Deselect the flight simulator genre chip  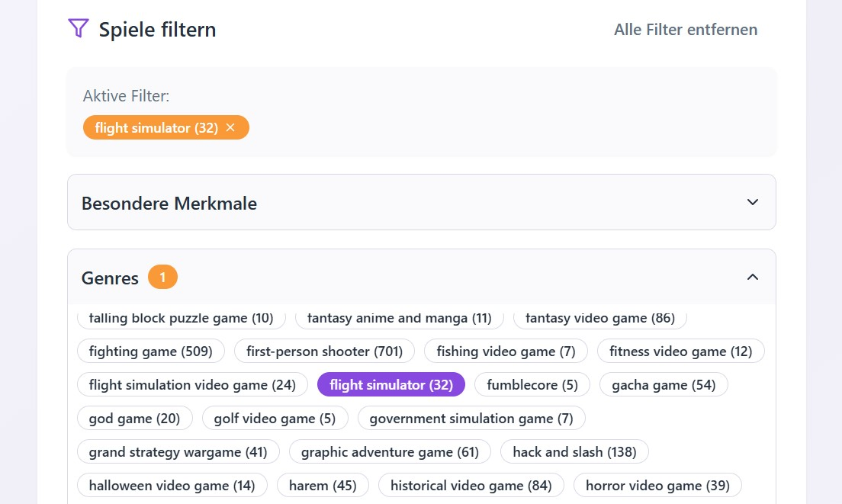tap(390, 384)
